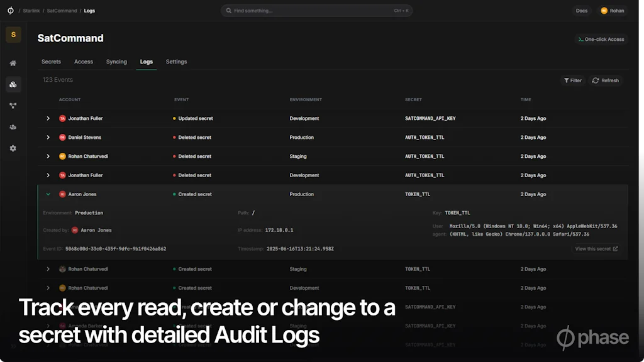Focus the Find something search field
Image resolution: width=644 pixels, height=362 pixels.
[x=316, y=11]
